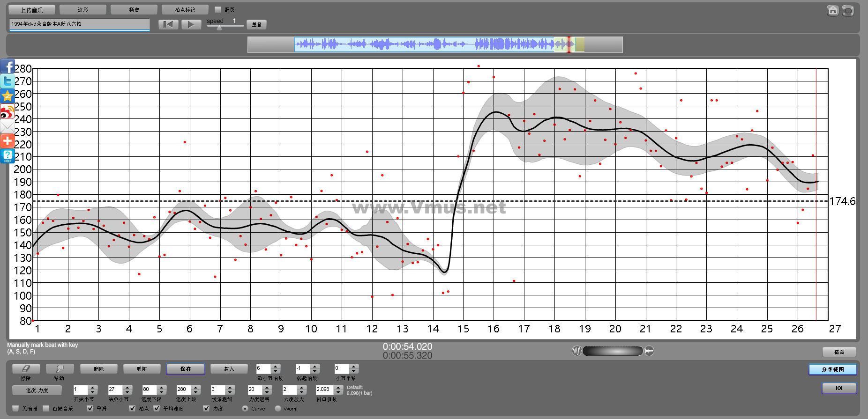Select the move (移动) tool icon
Screen dimensions: 868x419
tap(60, 369)
